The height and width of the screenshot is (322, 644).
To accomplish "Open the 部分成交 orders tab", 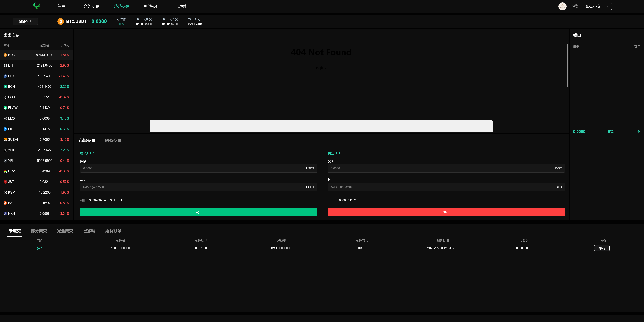I will (x=39, y=231).
